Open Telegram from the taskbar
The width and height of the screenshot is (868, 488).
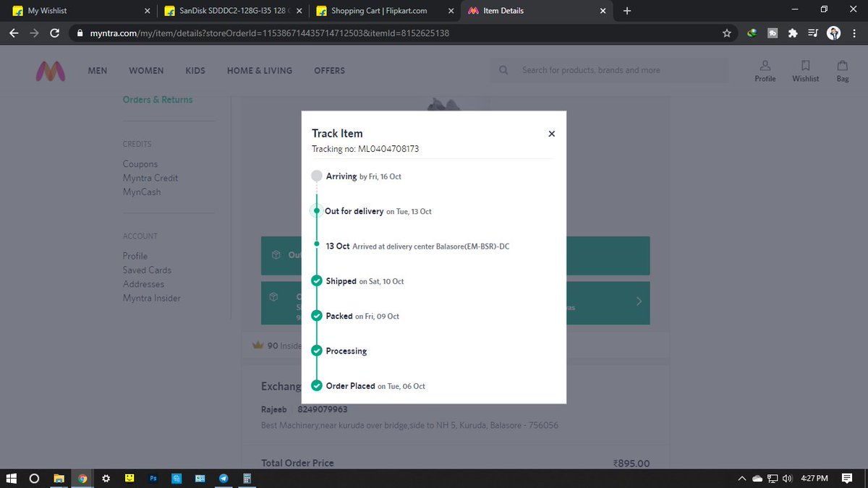(x=224, y=479)
